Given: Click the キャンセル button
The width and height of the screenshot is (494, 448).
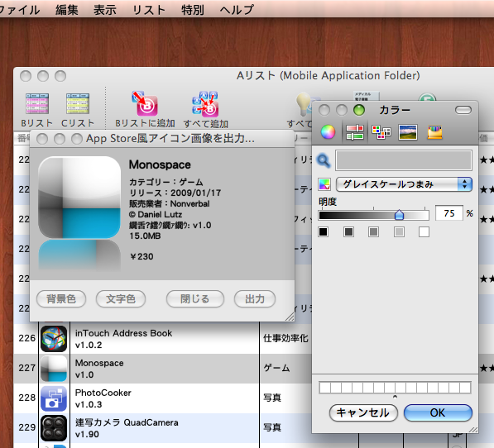Looking at the screenshot, I should pos(363,412).
